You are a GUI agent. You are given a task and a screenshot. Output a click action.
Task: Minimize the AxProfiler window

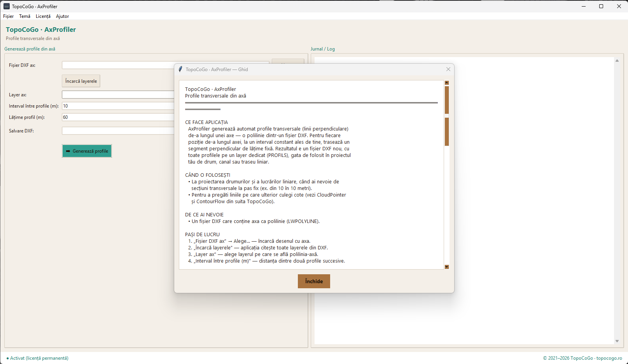[x=583, y=6]
